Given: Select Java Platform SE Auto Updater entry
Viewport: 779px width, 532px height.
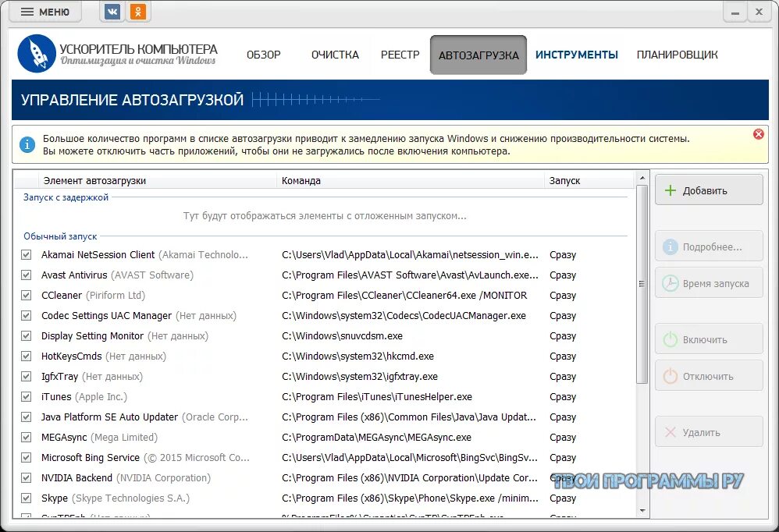Looking at the screenshot, I should [109, 417].
